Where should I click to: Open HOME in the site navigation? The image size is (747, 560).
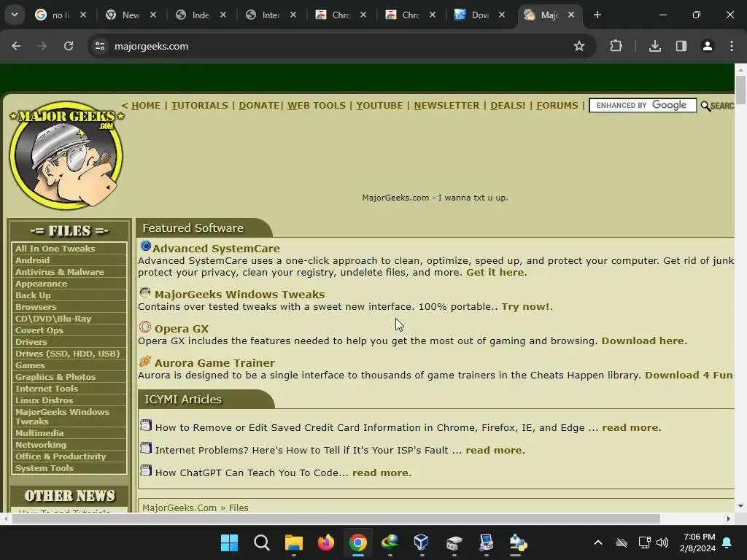pyautogui.click(x=146, y=105)
